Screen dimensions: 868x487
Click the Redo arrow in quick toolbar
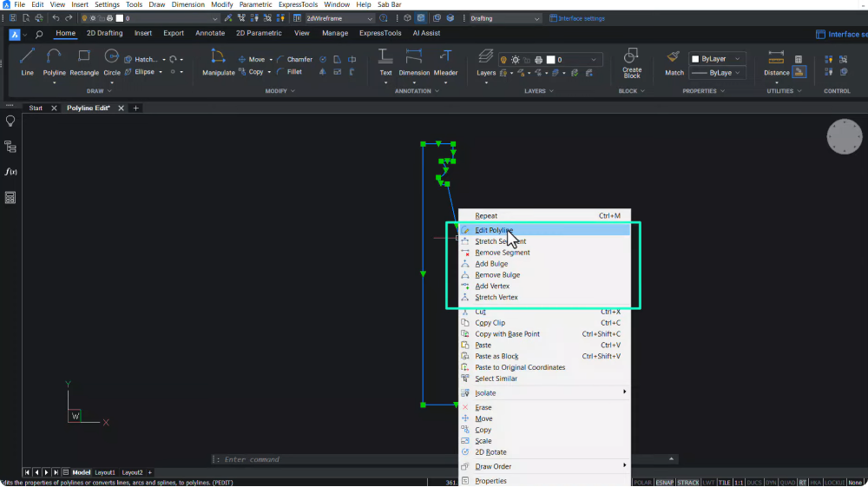tap(69, 18)
